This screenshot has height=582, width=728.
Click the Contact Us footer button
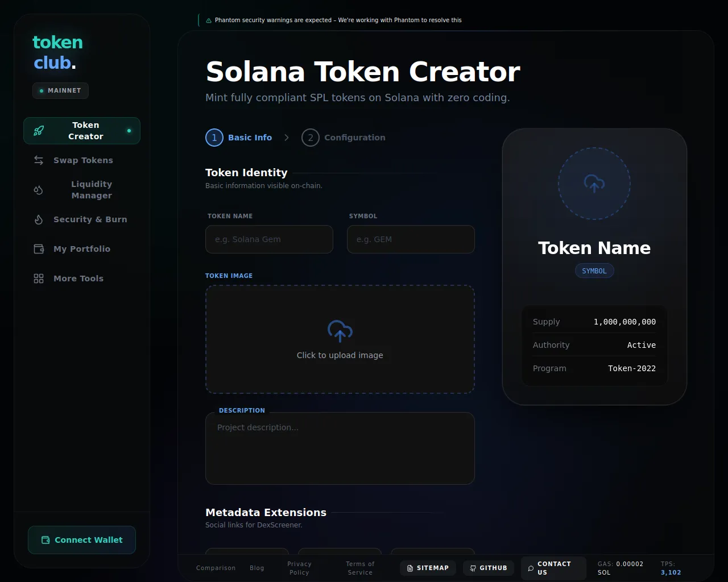click(x=553, y=568)
